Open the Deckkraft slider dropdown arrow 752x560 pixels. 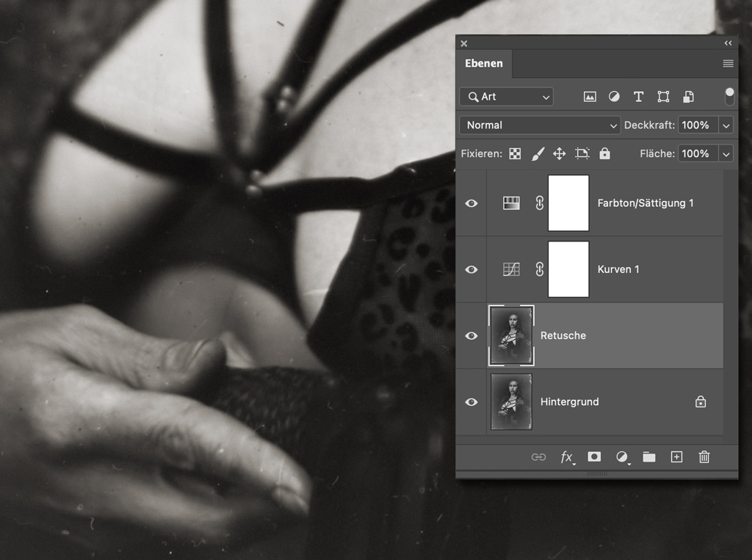coord(726,126)
